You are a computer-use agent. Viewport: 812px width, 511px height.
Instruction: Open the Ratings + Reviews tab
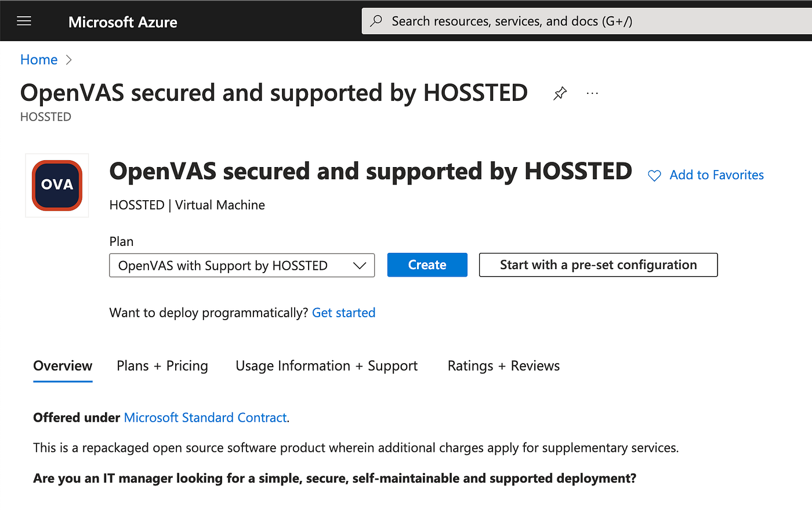tap(503, 366)
